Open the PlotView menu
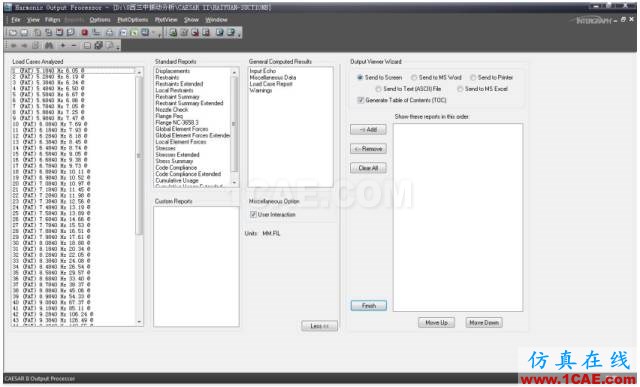Screen dimensions: 640x387 [166, 20]
